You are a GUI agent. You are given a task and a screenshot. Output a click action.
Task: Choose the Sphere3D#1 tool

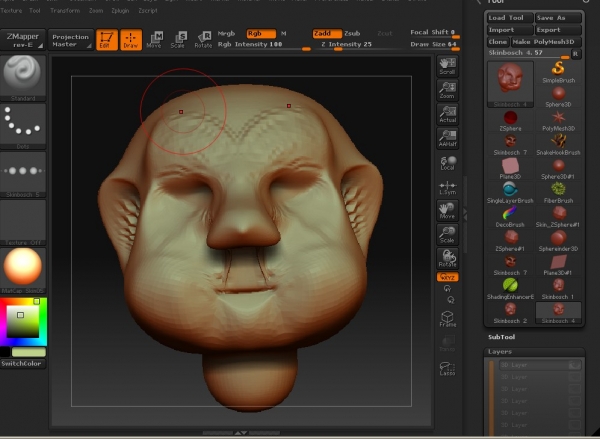click(x=558, y=168)
